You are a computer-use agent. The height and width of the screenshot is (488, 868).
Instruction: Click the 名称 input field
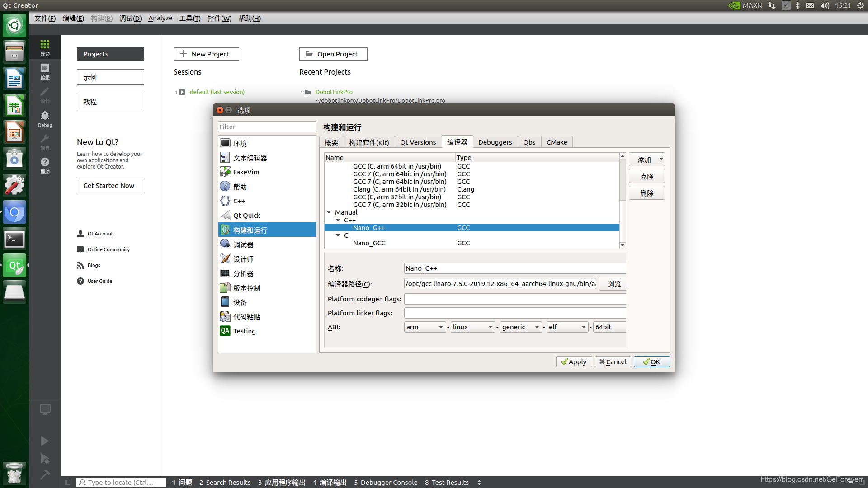514,267
